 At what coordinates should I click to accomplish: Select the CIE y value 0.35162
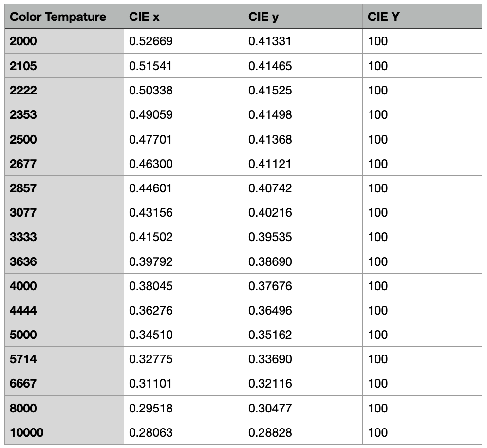[270, 335]
